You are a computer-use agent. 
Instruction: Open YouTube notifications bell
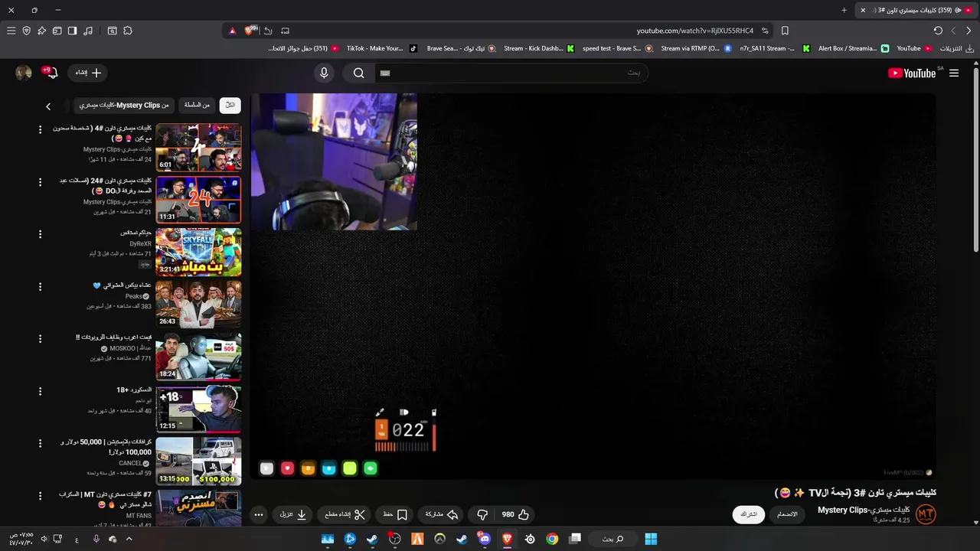52,73
